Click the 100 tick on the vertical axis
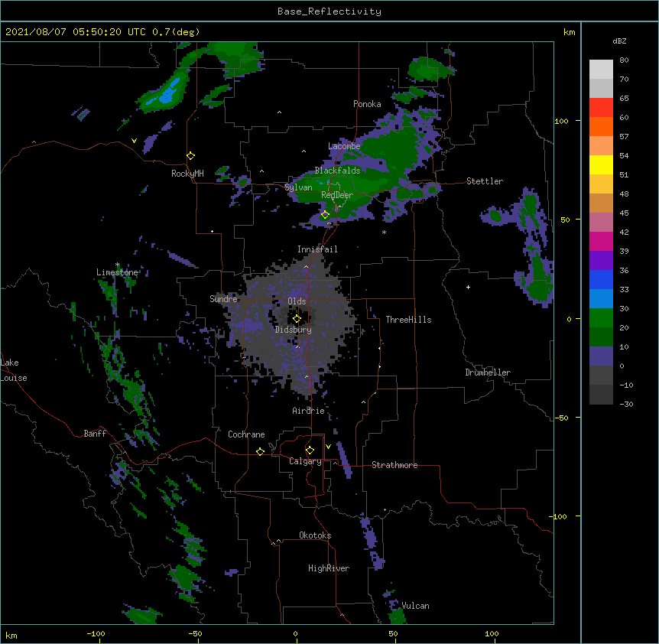Viewport: 659px width, 644px height. point(561,121)
